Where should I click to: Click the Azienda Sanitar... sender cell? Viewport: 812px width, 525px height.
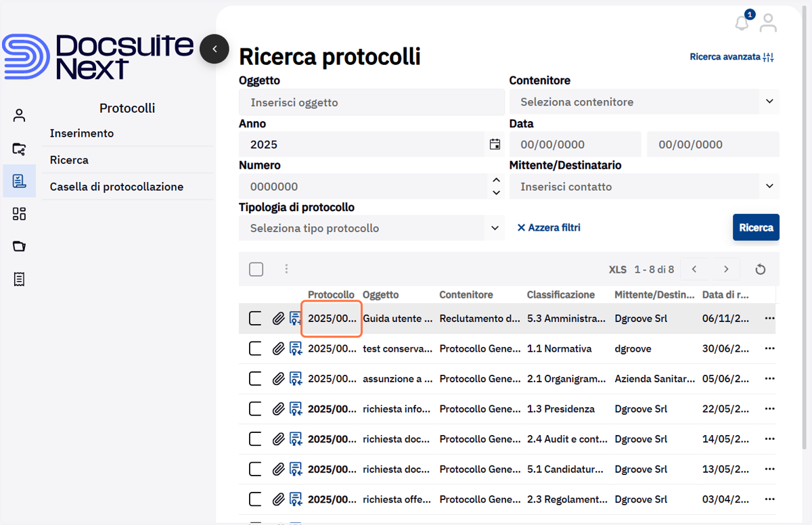coord(655,379)
